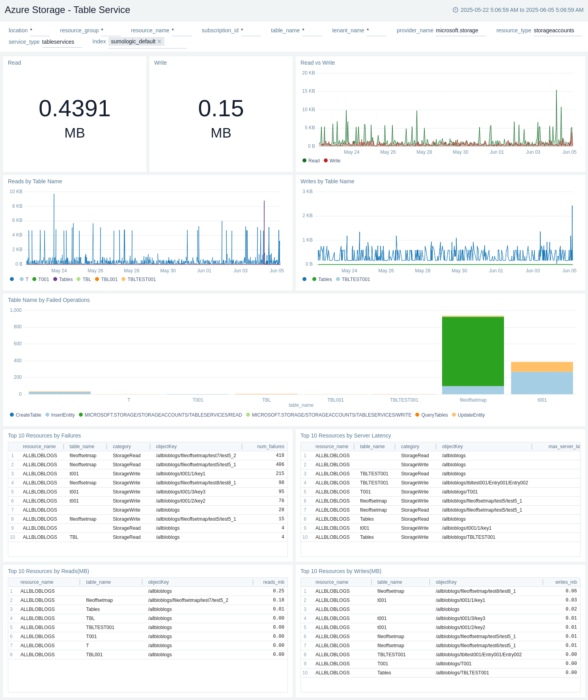This screenshot has height=700, width=588.
Task: Edit the subscription_id filter value
Action: tap(251, 31)
